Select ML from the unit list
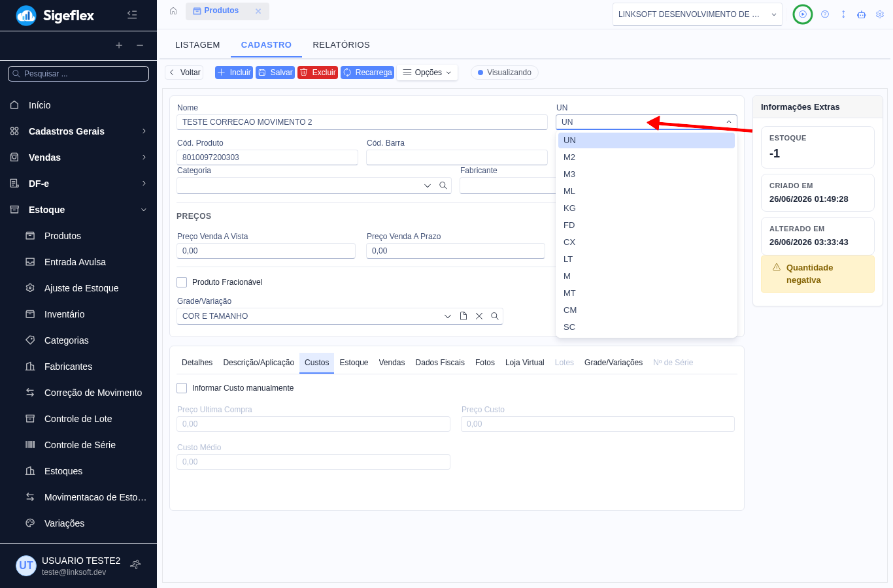Viewport: 893px width, 588px height. point(647,191)
